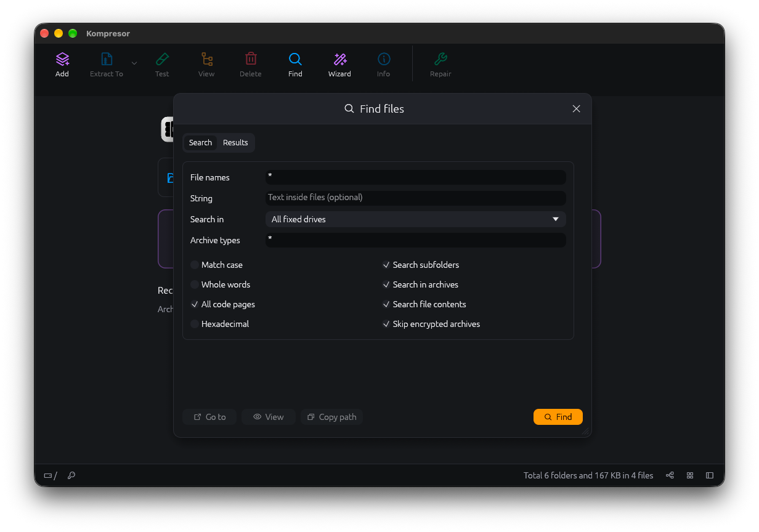The width and height of the screenshot is (759, 532).
Task: Click the Repair wrench toolbar icon
Action: tap(440, 59)
